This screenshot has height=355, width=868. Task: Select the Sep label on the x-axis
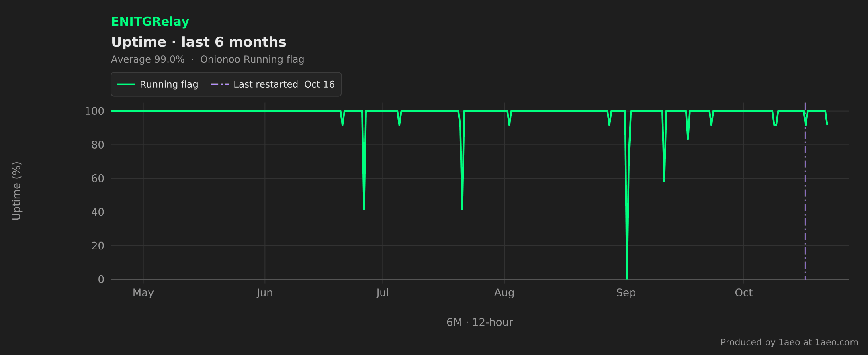coord(626,293)
